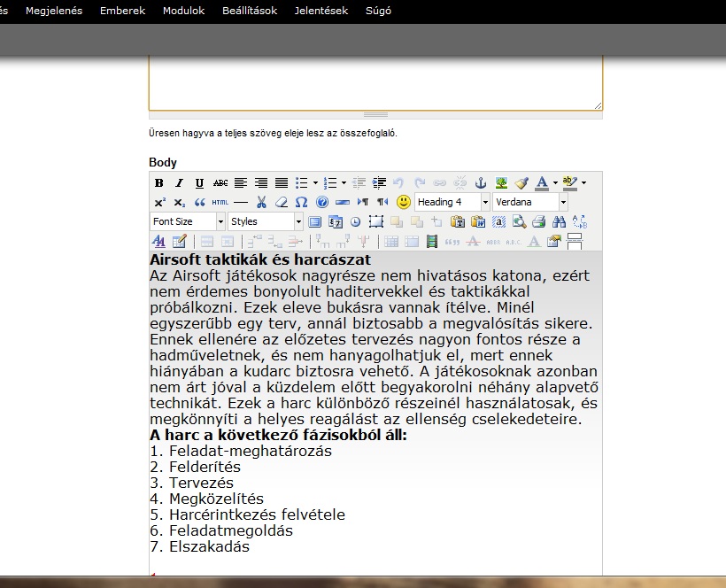Open the Súgó help menu
This screenshot has width=726, height=588.
378,11
